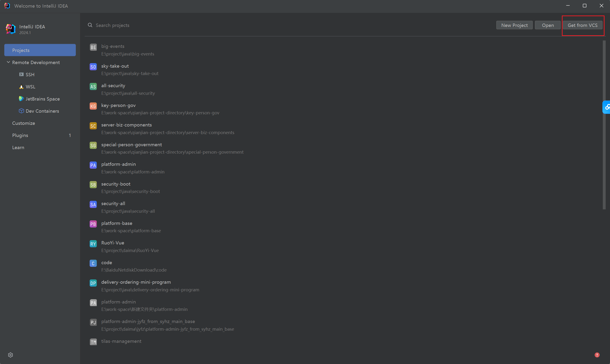This screenshot has height=364, width=610.
Task: Click the IntelliJ title bar app icon
Action: point(7,5)
